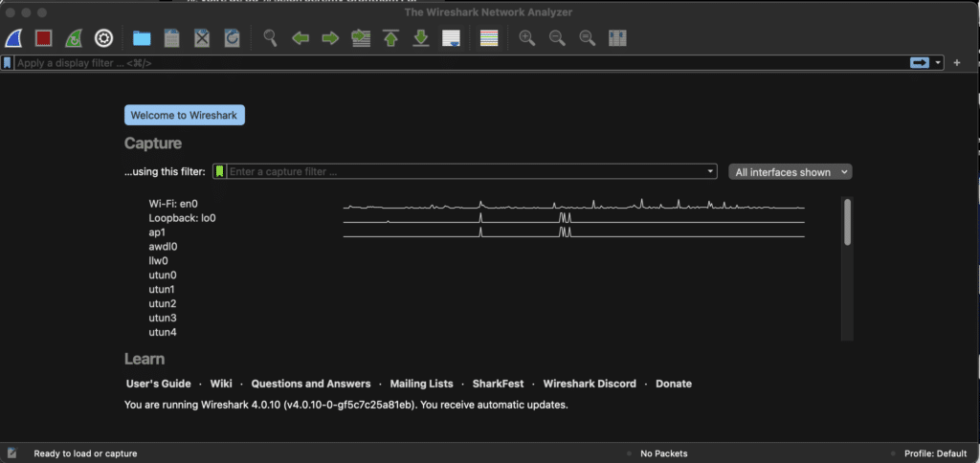Close this capture file icon

click(202, 38)
